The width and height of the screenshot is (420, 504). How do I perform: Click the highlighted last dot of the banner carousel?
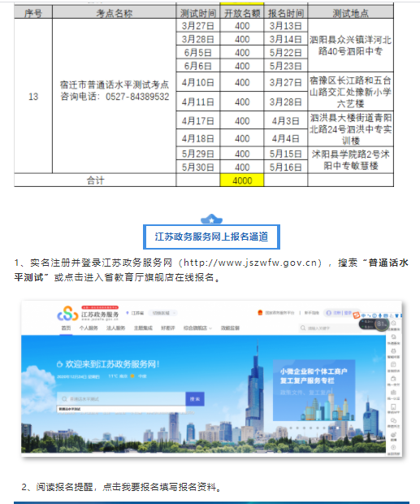337,428
